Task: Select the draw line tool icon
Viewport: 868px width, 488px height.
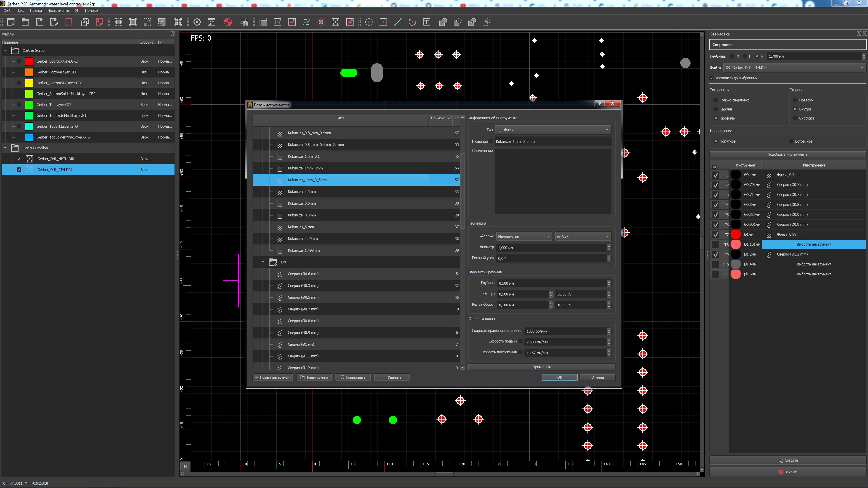Action: click(x=398, y=22)
